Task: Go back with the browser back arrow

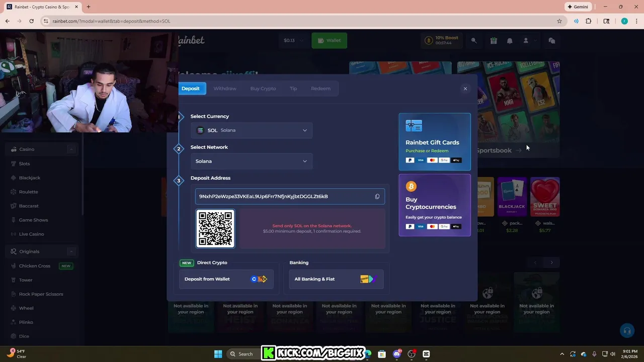Action: (7, 21)
